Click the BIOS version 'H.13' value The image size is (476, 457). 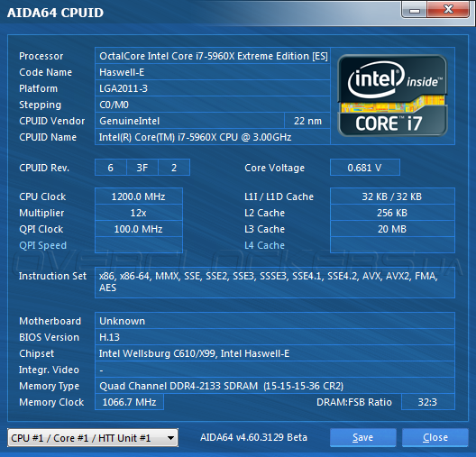275,337
